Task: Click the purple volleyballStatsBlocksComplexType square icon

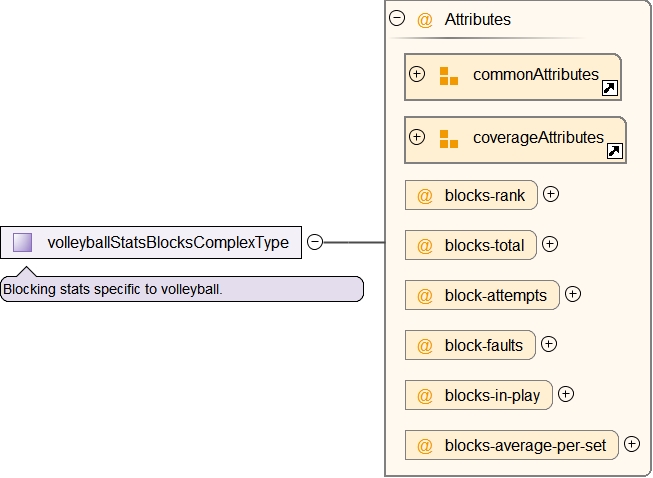Action: point(23,242)
